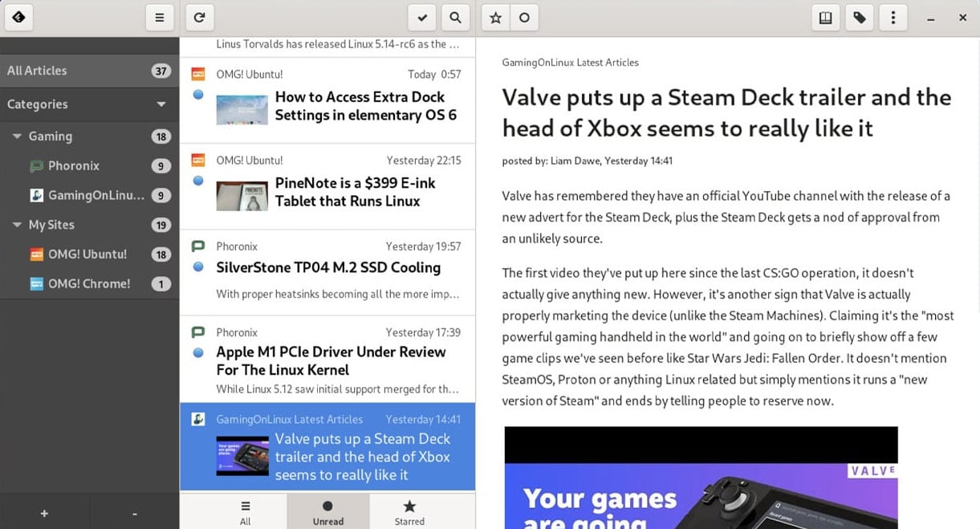
Task: Refresh feeds with the reload button
Action: tap(200, 17)
